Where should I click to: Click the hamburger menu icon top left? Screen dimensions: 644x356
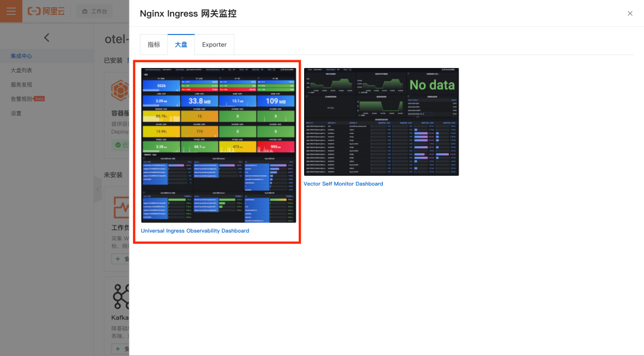pyautogui.click(x=11, y=11)
